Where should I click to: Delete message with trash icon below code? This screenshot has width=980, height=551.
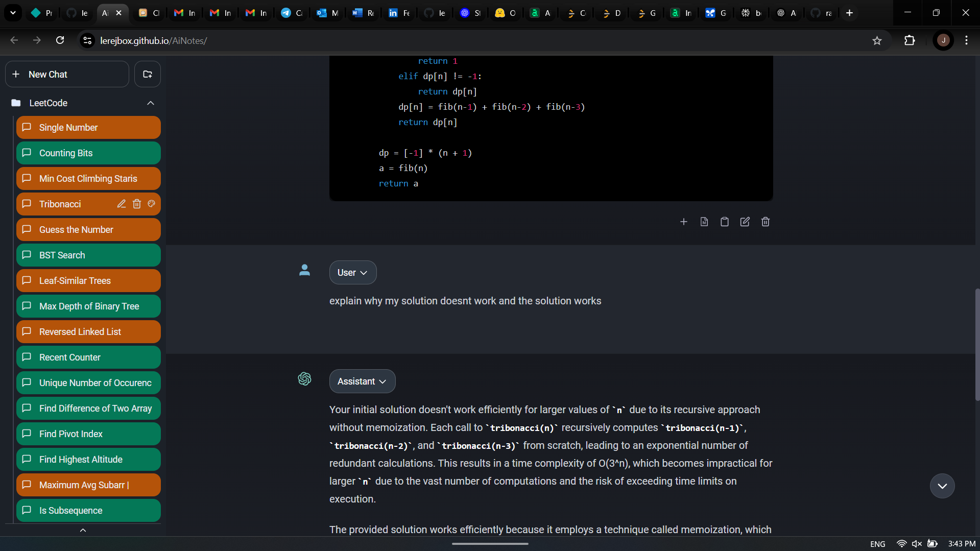(x=765, y=222)
